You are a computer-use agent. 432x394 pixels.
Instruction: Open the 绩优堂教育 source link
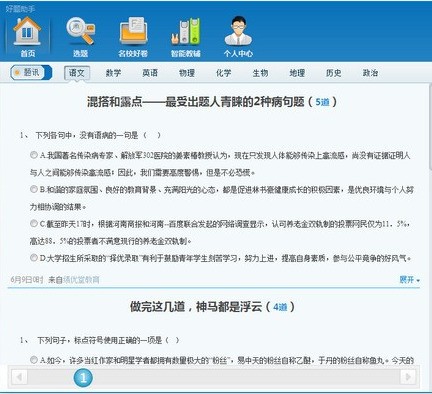pyautogui.click(x=81, y=280)
